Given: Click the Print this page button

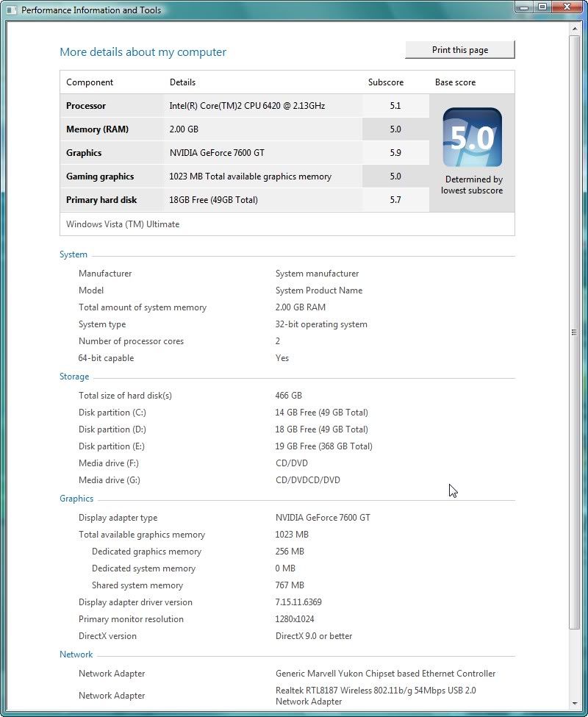Looking at the screenshot, I should pyautogui.click(x=459, y=50).
